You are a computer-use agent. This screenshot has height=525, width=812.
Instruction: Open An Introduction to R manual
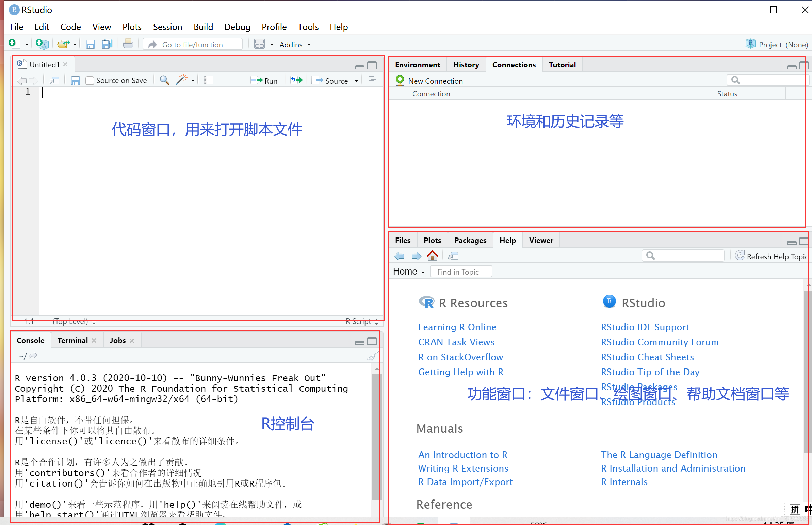coord(462,455)
